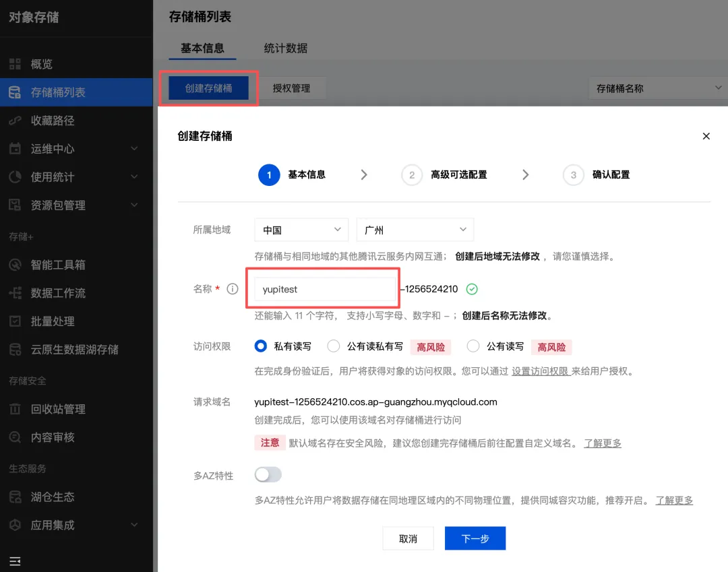728x572 pixels.
Task: Click the 下一步 next step button
Action: point(475,538)
